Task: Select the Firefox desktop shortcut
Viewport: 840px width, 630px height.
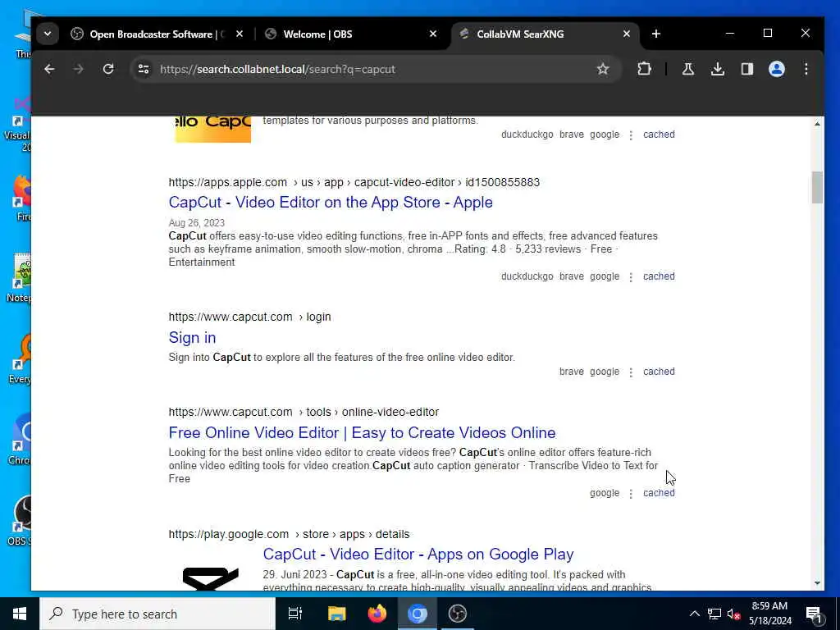Action: pyautogui.click(x=21, y=198)
